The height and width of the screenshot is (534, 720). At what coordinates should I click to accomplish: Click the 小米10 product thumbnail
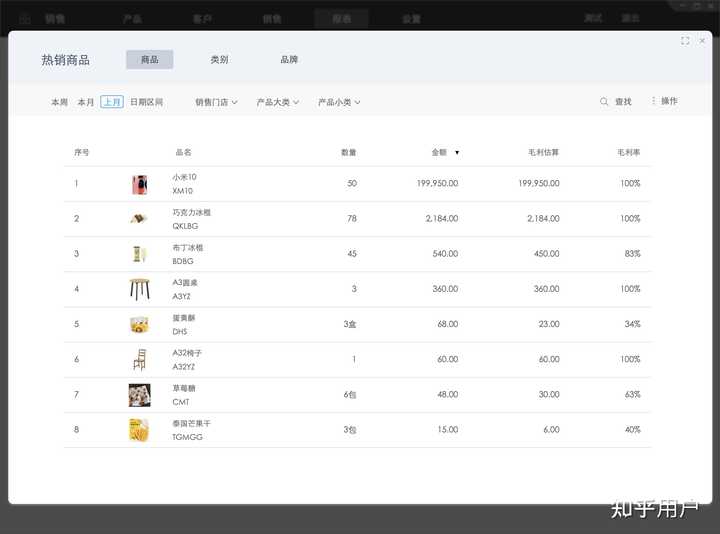(x=140, y=185)
